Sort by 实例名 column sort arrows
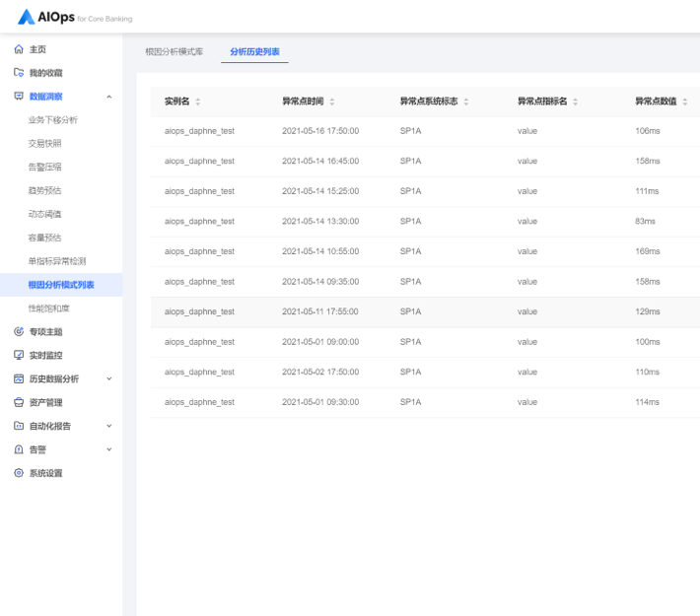Image resolution: width=700 pixels, height=616 pixels. (x=198, y=102)
